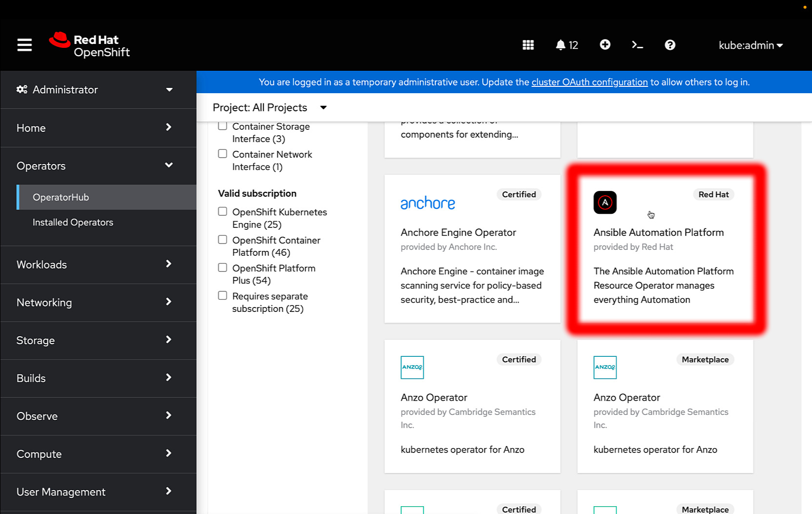Click 'provided by Red Hat' text
Viewport: 812px width, 514px height.
tap(633, 247)
